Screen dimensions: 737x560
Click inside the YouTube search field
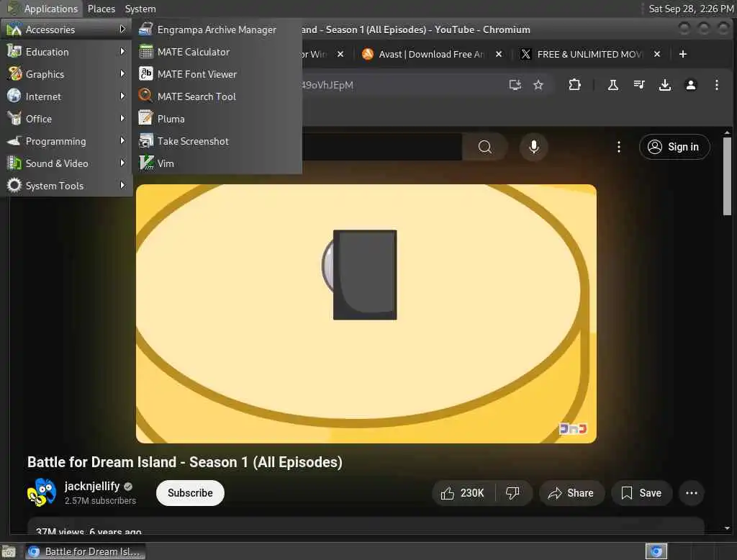(x=381, y=147)
